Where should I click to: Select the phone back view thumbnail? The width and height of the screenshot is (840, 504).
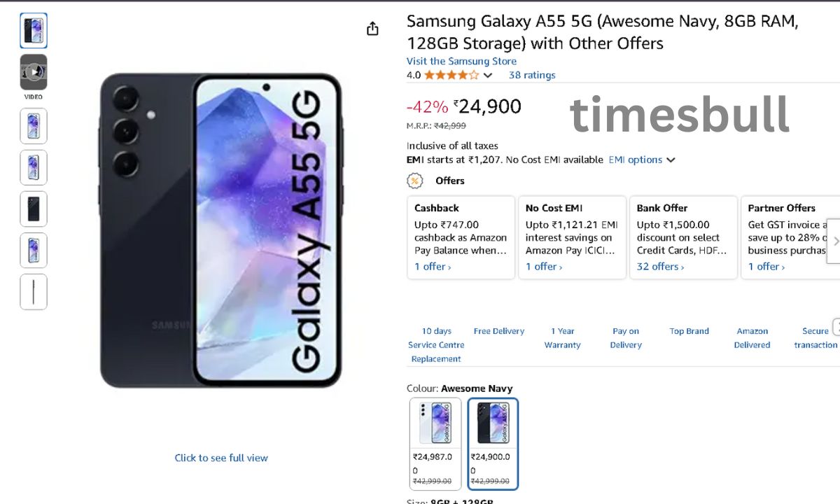34,209
